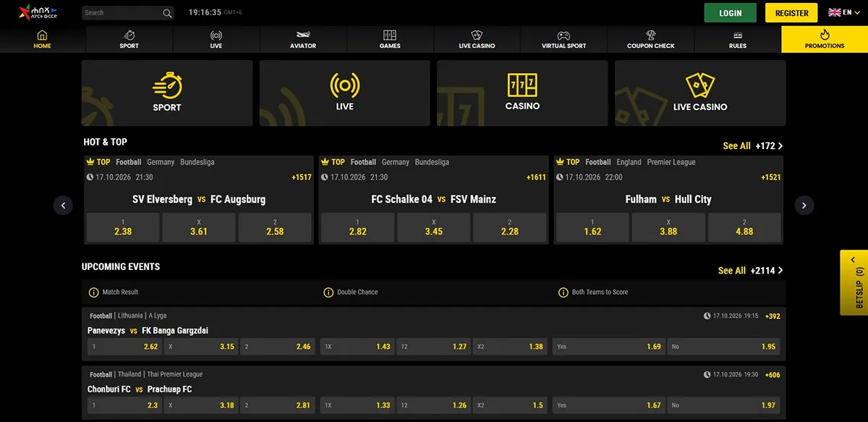Image resolution: width=868 pixels, height=422 pixels.
Task: Select No 1.97 both teams score
Action: [x=724, y=405]
